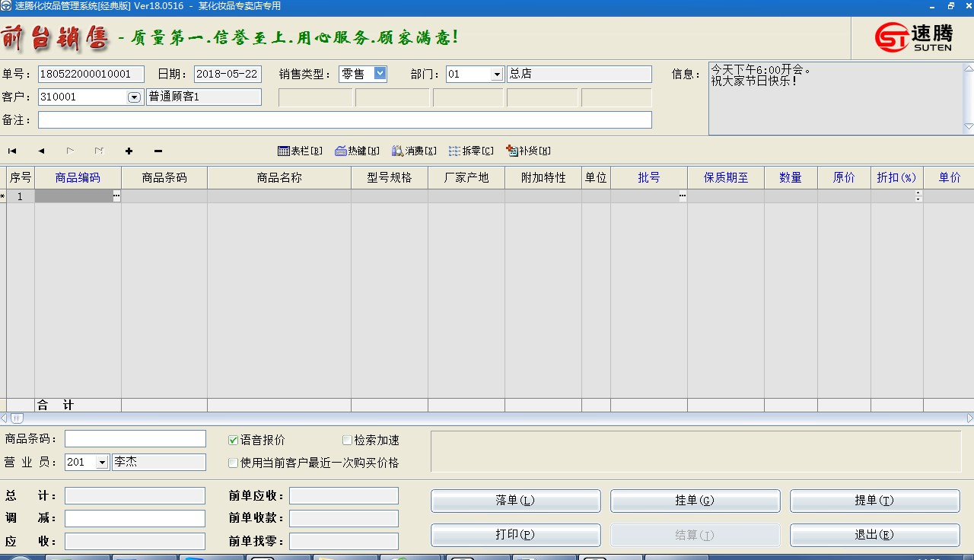Click the 李杰 salesperson name field
974x560 pixels.
click(x=159, y=463)
